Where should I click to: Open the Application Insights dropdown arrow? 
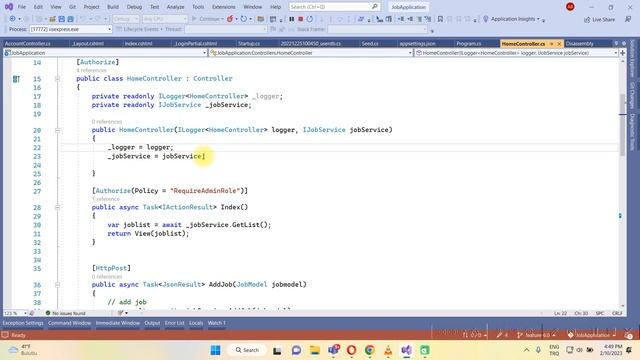(538, 19)
